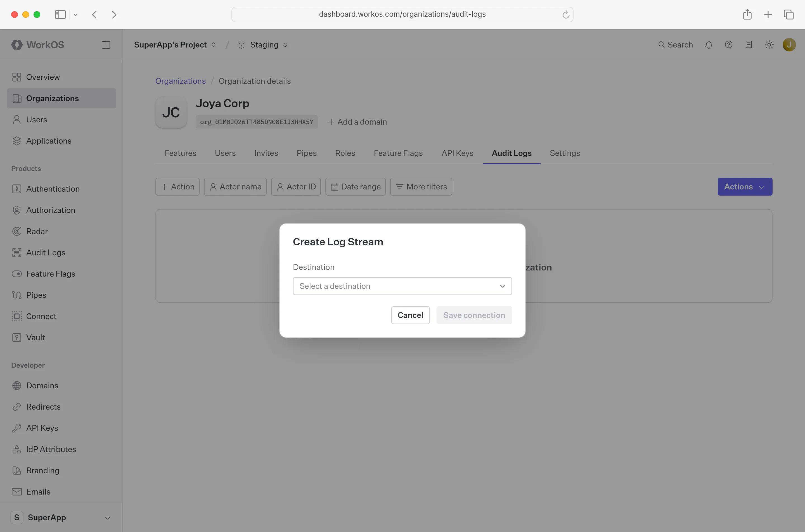Switch to the Feature Flags tab
Viewport: 805px width, 532px height.
[398, 153]
